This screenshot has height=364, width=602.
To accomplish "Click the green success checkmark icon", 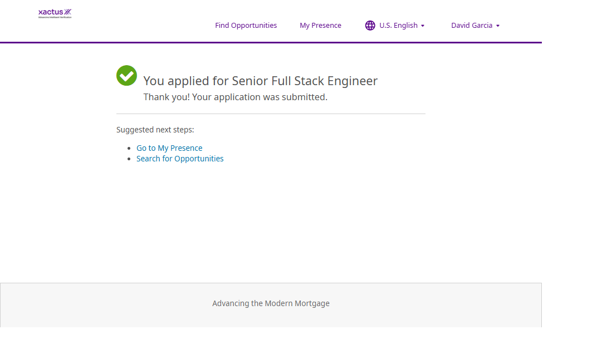I will point(126,76).
